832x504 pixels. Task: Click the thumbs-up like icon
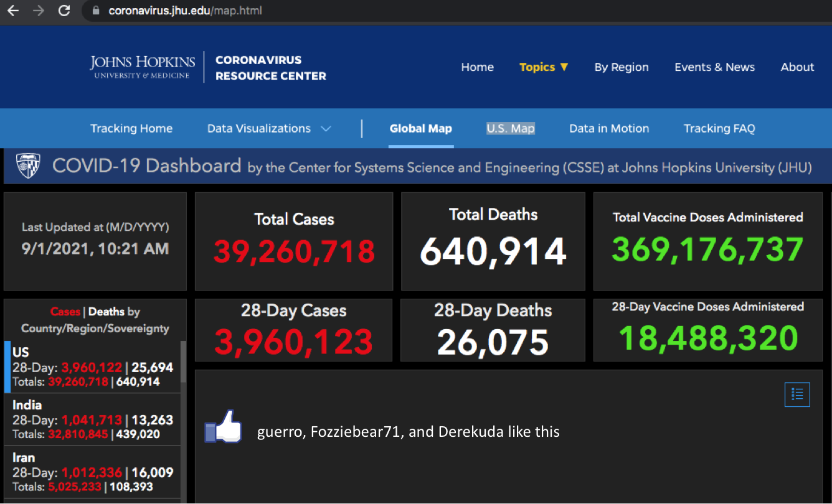[223, 427]
